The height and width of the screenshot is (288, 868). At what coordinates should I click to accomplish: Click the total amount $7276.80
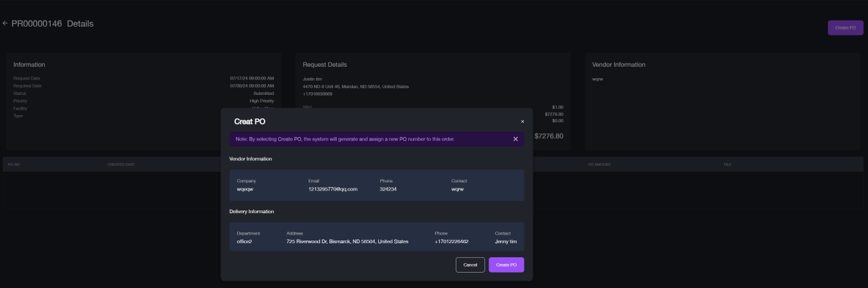click(549, 136)
